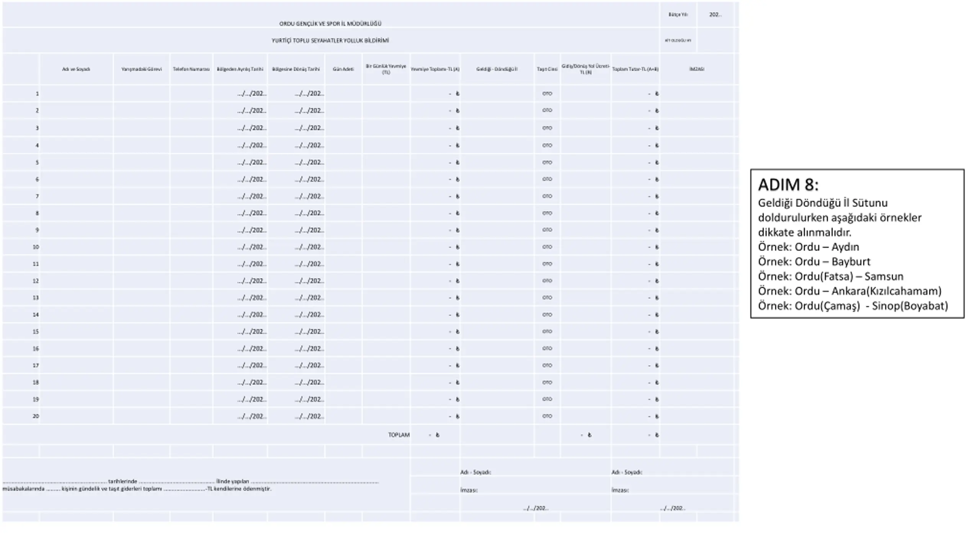This screenshot has width=980, height=551.
Task: Click the Yevmiye Toplamı cell in row 14
Action: tap(435, 315)
